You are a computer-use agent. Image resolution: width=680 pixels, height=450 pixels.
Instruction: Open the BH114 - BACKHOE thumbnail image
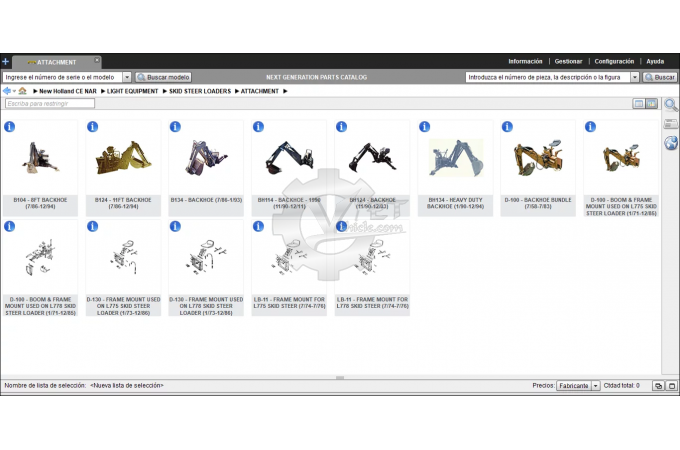[289, 158]
